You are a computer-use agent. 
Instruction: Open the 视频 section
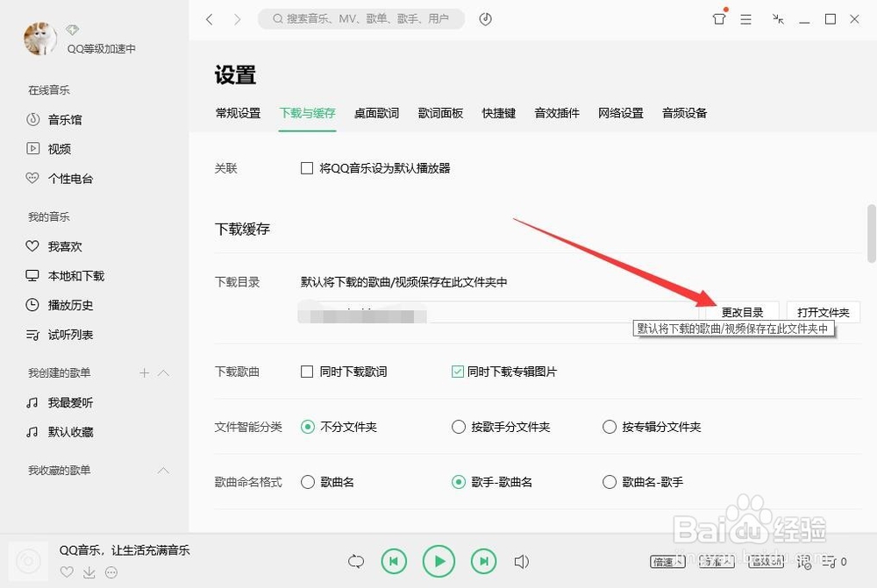[51, 148]
